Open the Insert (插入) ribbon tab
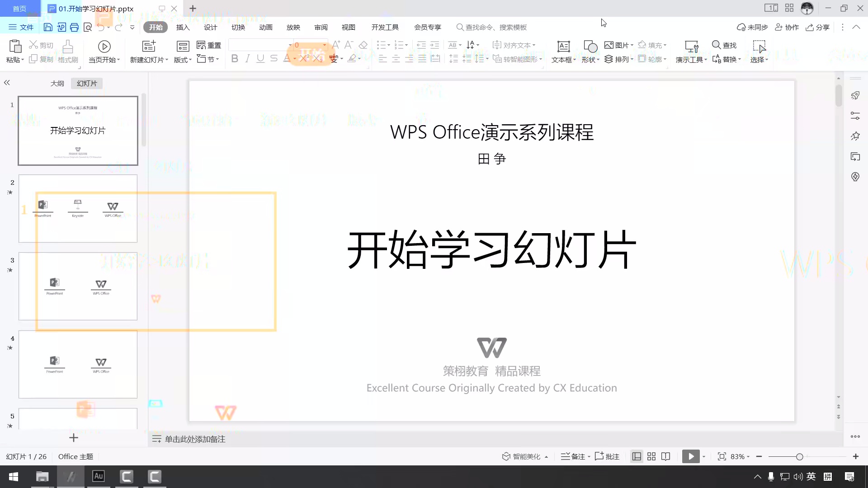Screen dimensions: 868x488 click(183, 28)
